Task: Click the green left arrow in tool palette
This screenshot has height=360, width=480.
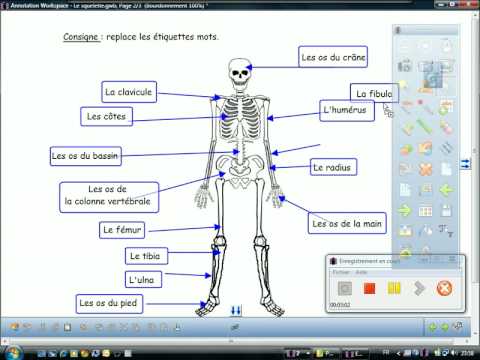Action: (x=446, y=190)
